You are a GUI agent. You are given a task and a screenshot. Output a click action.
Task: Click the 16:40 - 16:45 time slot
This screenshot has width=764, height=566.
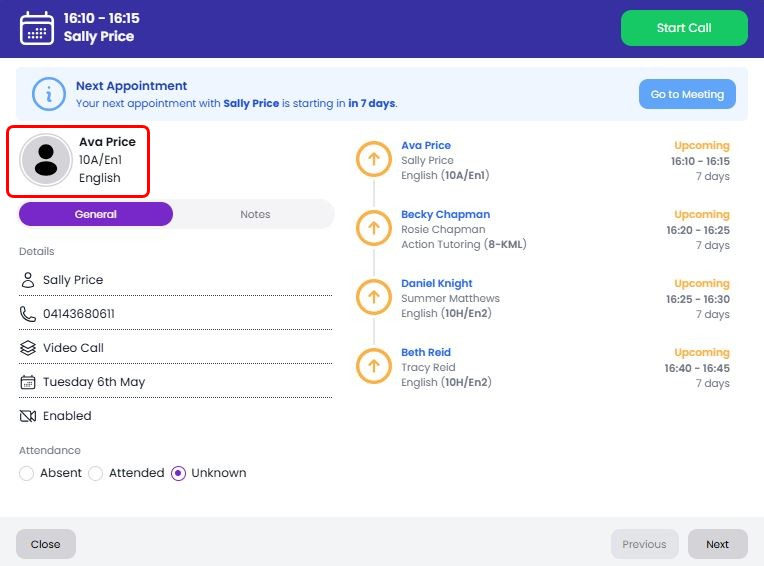(697, 368)
